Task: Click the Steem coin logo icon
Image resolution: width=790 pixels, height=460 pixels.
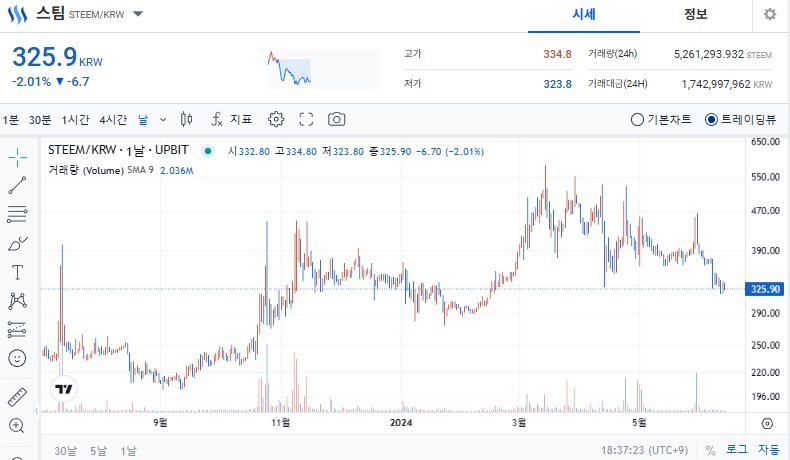Action: tap(17, 14)
